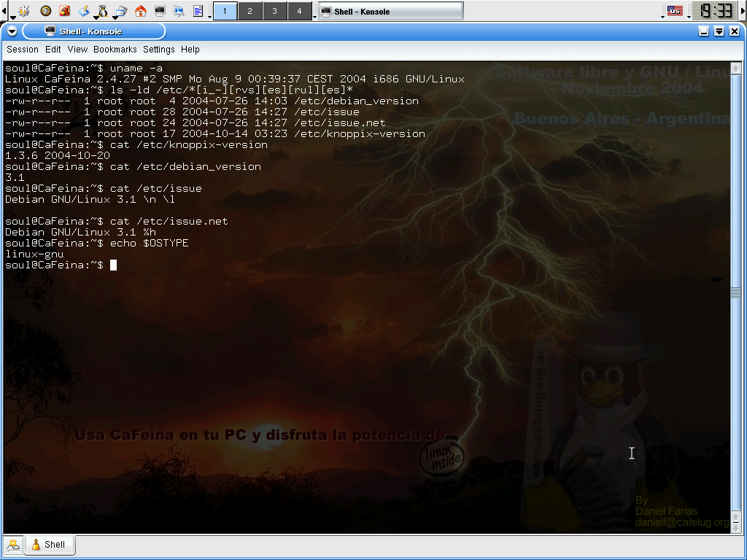The image size is (747, 560).
Task: Click the 'cat /etc/debian_version' command line
Action: click(x=133, y=167)
